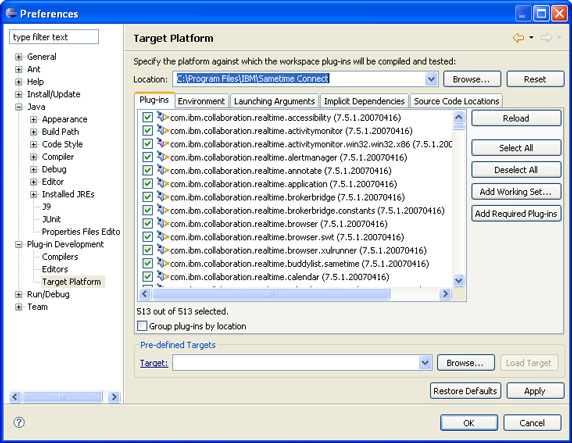572x443 pixels.
Task: Collapse the Java preferences node
Action: tap(19, 107)
